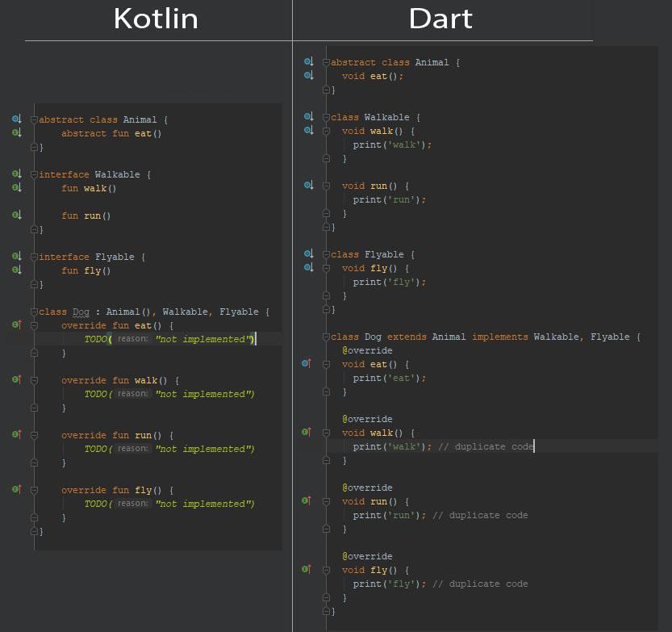The height and width of the screenshot is (632, 672).
Task: Collapse the Dart 'abstract class Animal' block
Action: pos(326,62)
